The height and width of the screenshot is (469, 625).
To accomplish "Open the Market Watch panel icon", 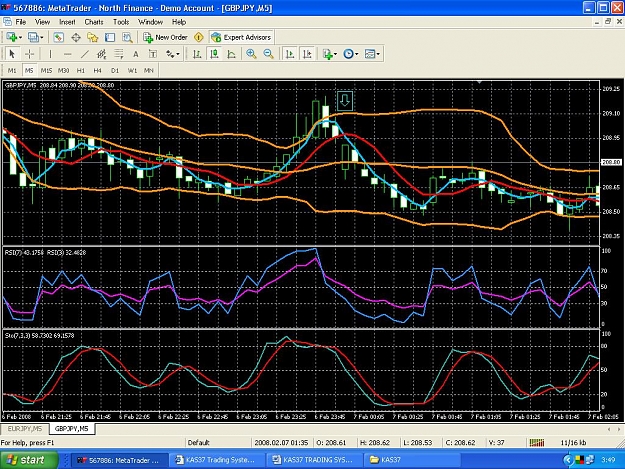I will pyautogui.click(x=59, y=37).
